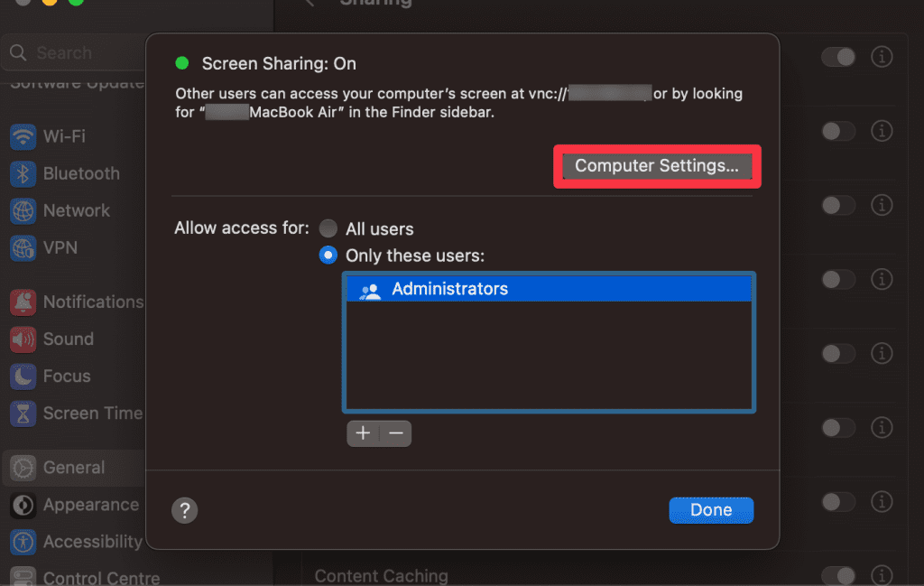
Task: Add a user with plus button
Action: [363, 433]
